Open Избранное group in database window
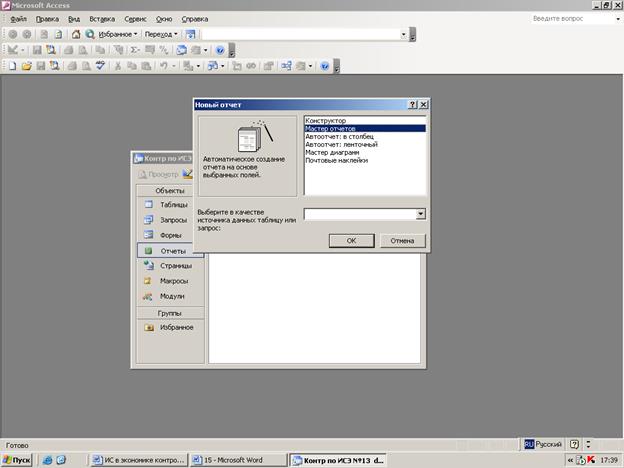The width and height of the screenshot is (624, 468). [x=170, y=328]
